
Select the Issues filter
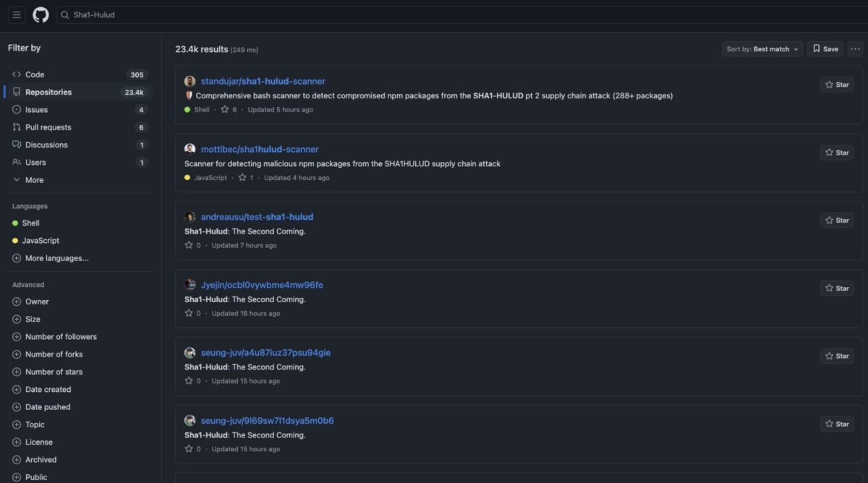coord(36,110)
